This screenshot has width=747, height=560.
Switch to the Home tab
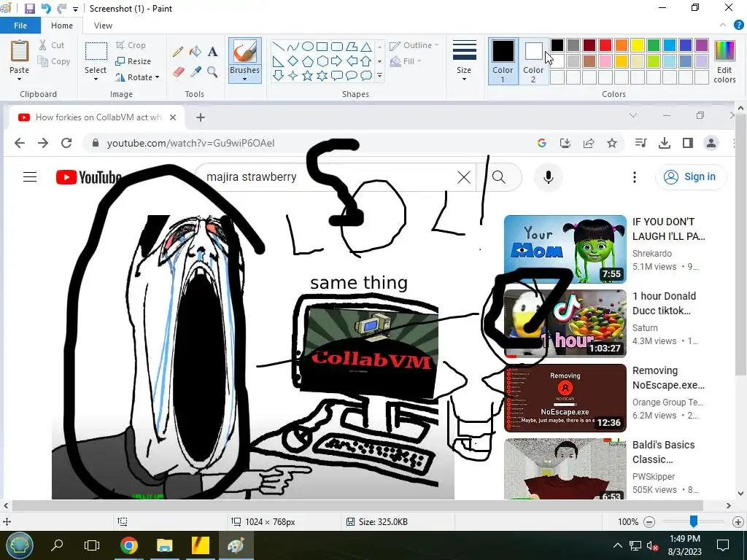pos(62,26)
